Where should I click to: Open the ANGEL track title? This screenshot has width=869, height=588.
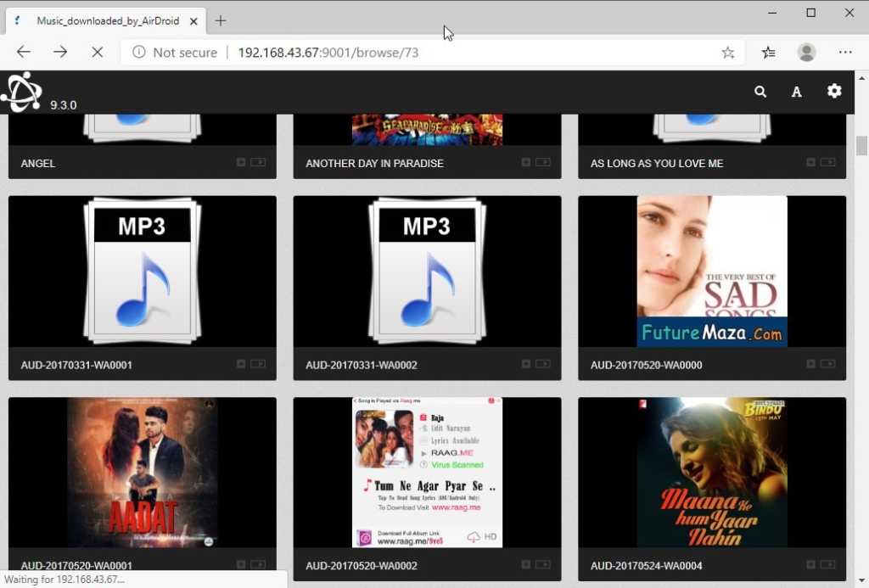[x=37, y=164]
